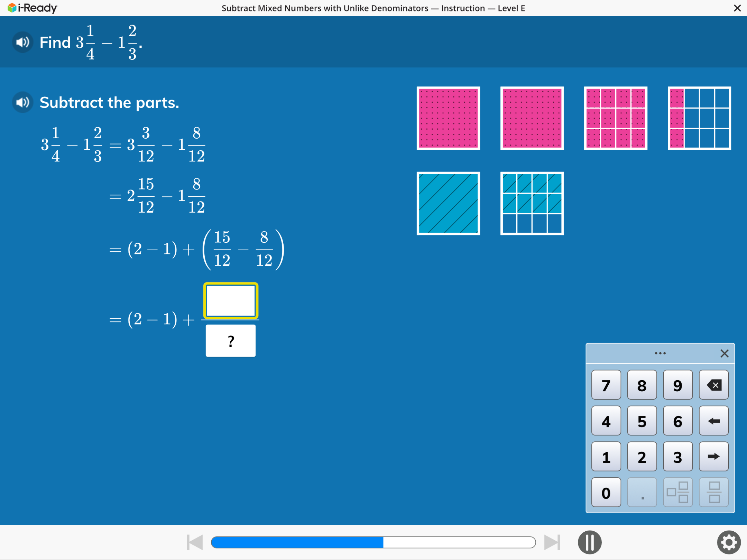Viewport: 747px width, 560px height.
Task: Grab the keypad three-dot drag handle
Action: click(x=660, y=353)
